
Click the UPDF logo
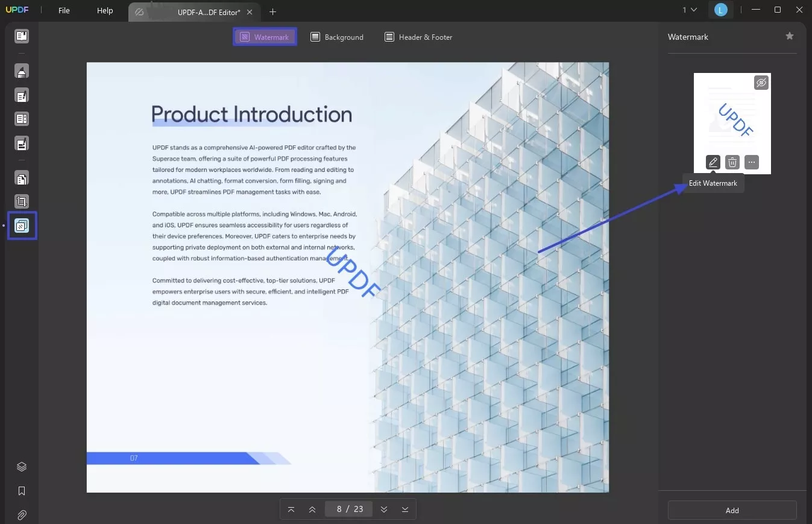click(17, 10)
